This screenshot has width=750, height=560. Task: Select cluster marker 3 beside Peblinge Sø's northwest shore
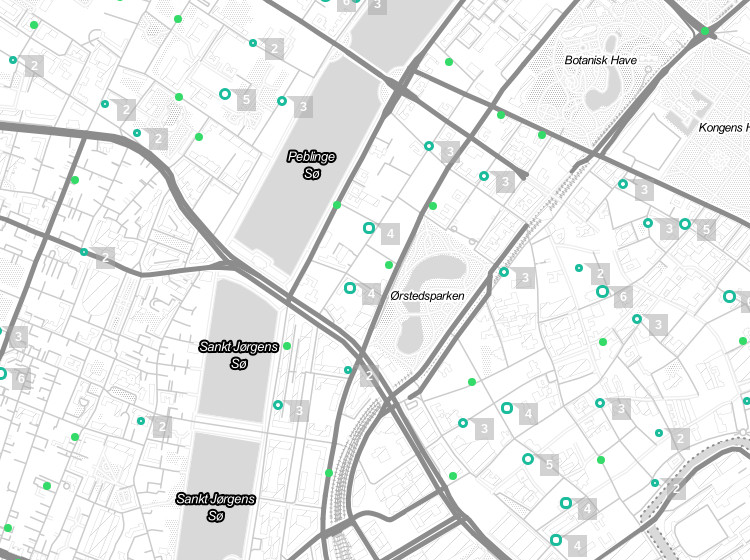[x=282, y=101]
